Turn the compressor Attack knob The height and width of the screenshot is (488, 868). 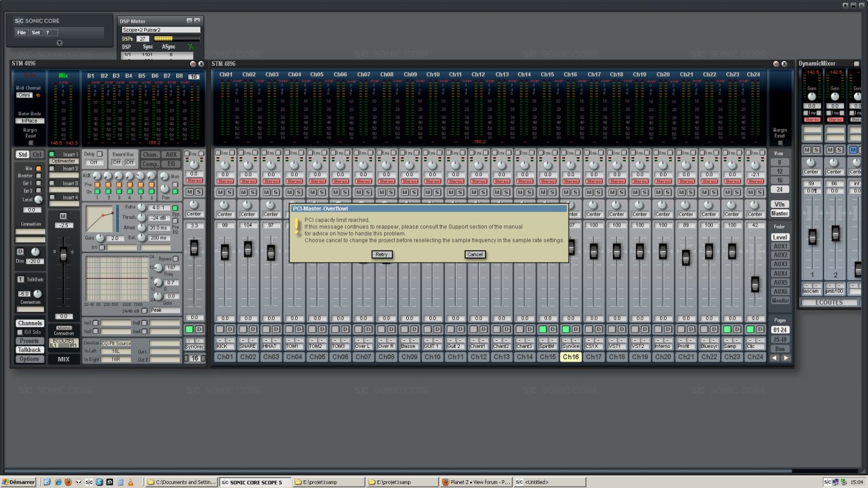coord(141,227)
